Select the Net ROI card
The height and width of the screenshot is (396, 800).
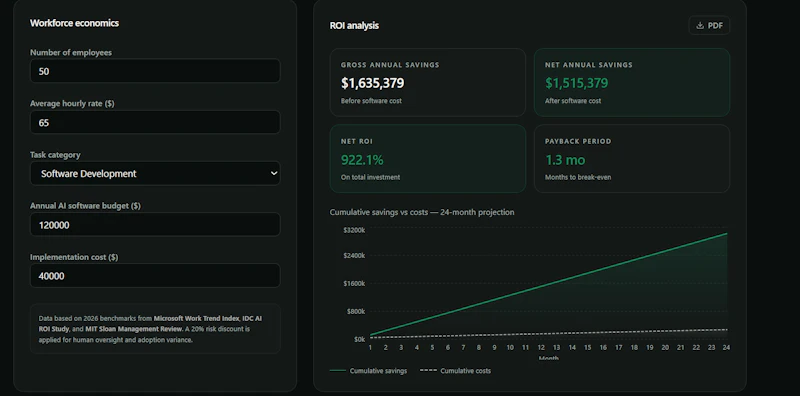(428, 159)
